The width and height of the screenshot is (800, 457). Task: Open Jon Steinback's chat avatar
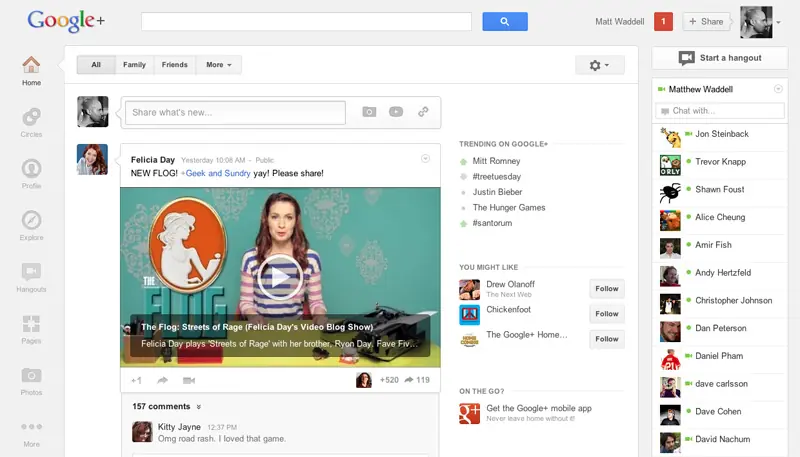click(670, 137)
